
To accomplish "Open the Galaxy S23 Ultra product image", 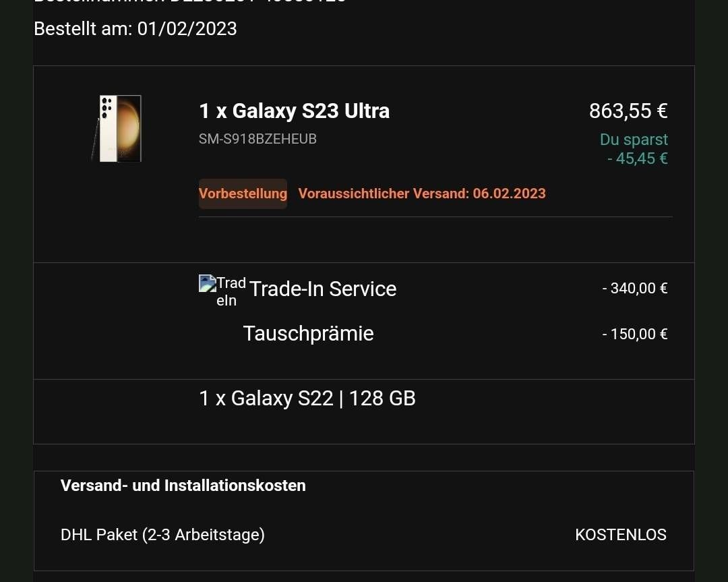I will (x=117, y=128).
